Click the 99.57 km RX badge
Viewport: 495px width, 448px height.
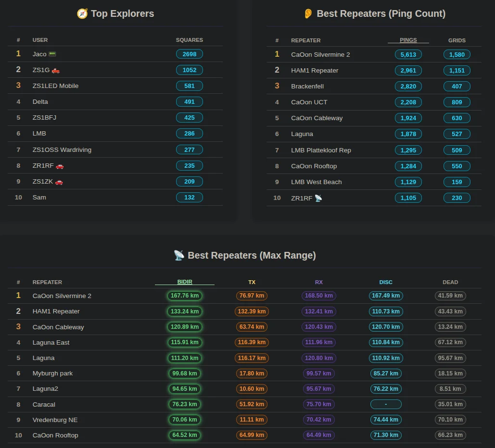coord(319,373)
